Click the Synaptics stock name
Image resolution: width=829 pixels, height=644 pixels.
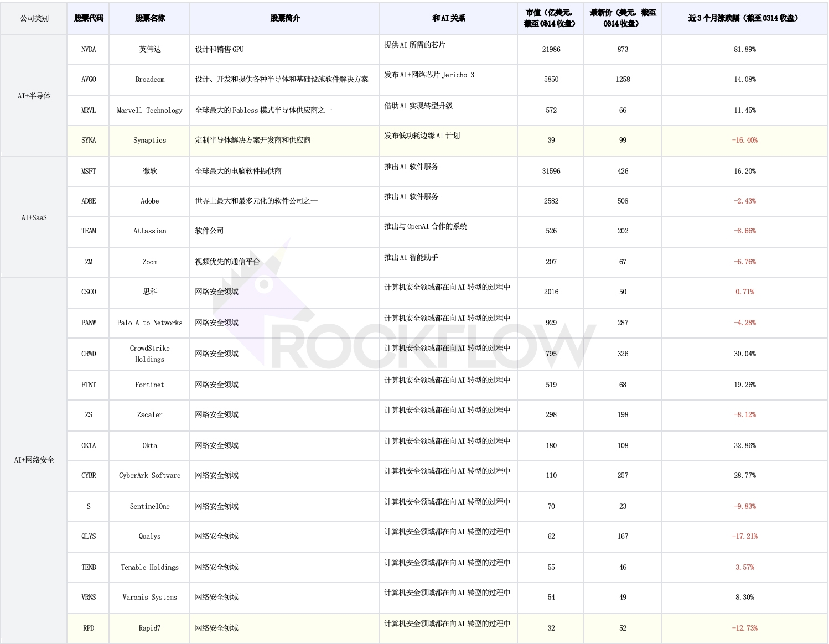pyautogui.click(x=150, y=141)
